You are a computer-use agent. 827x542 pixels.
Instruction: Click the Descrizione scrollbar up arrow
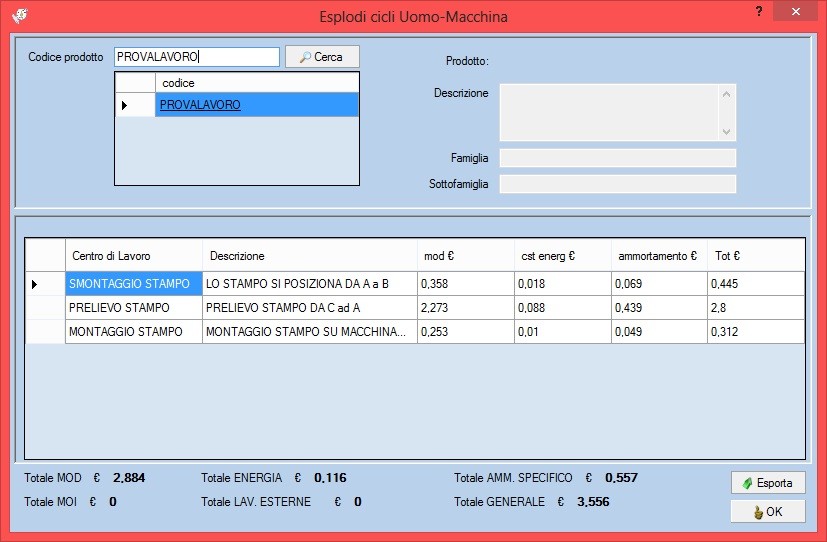click(727, 93)
